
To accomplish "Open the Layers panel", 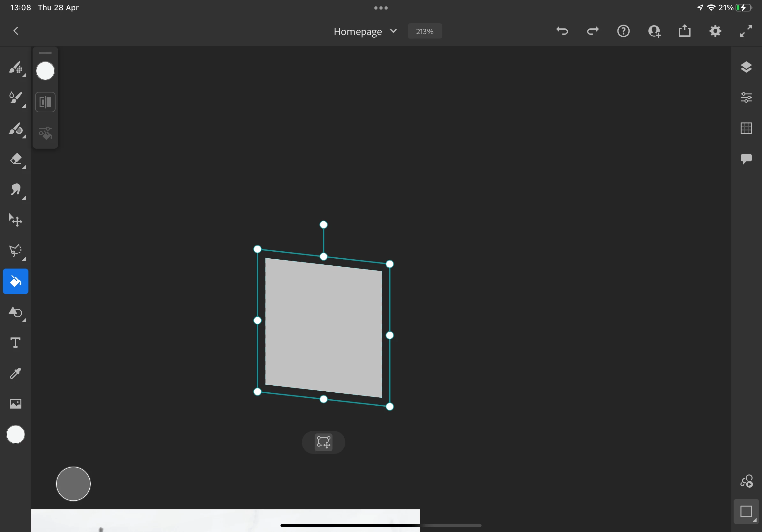I will point(746,67).
